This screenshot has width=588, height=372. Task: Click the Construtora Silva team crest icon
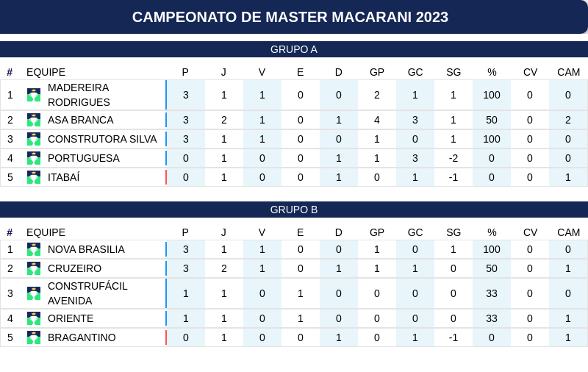[x=34, y=139]
